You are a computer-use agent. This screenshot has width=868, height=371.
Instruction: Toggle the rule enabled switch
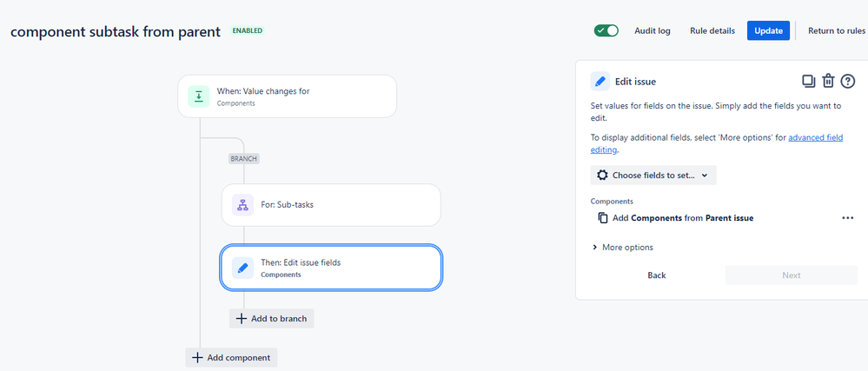606,30
